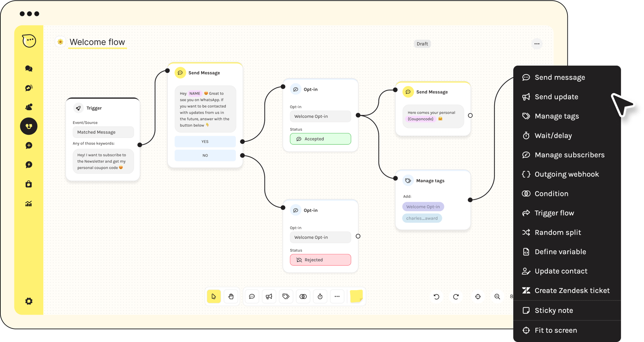This screenshot has height=342, width=644.
Task: Click the redo arrow
Action: (456, 297)
